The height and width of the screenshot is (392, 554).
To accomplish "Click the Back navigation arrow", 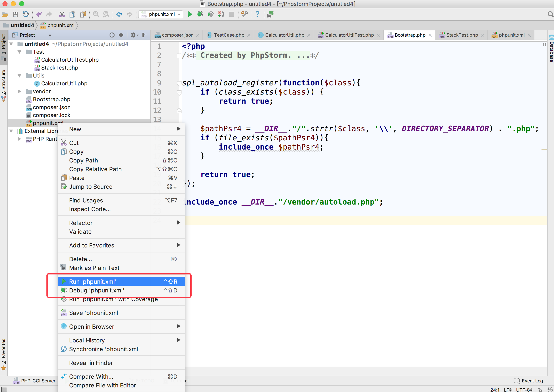I will click(x=119, y=15).
